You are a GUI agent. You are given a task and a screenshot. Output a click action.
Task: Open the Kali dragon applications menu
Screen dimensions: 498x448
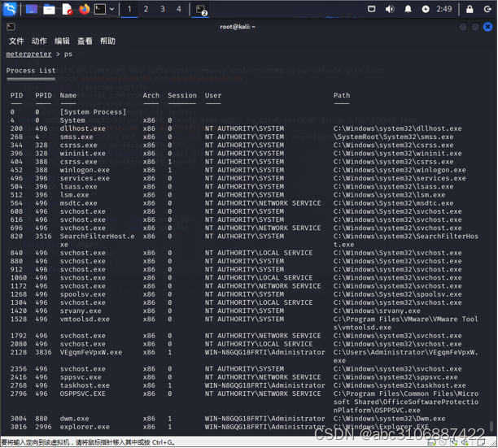[10, 9]
